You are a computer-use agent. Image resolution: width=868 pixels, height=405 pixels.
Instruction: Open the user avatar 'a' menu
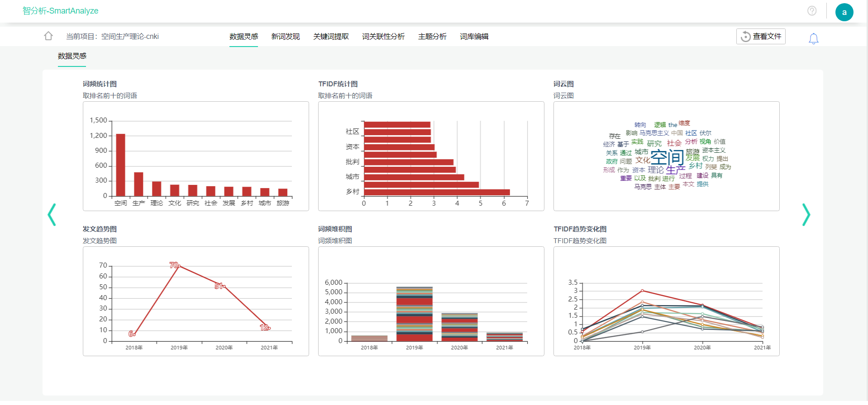(x=844, y=12)
